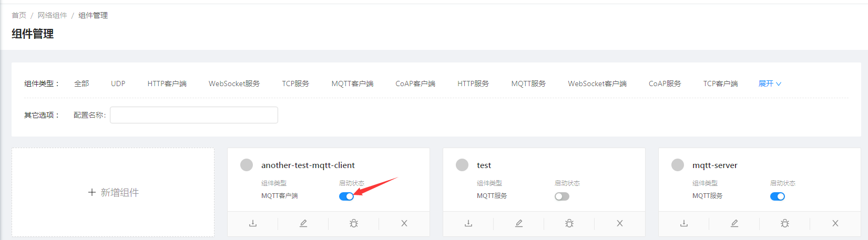Go to 首页 breadcrumb link
The image size is (868, 240).
point(19,15)
